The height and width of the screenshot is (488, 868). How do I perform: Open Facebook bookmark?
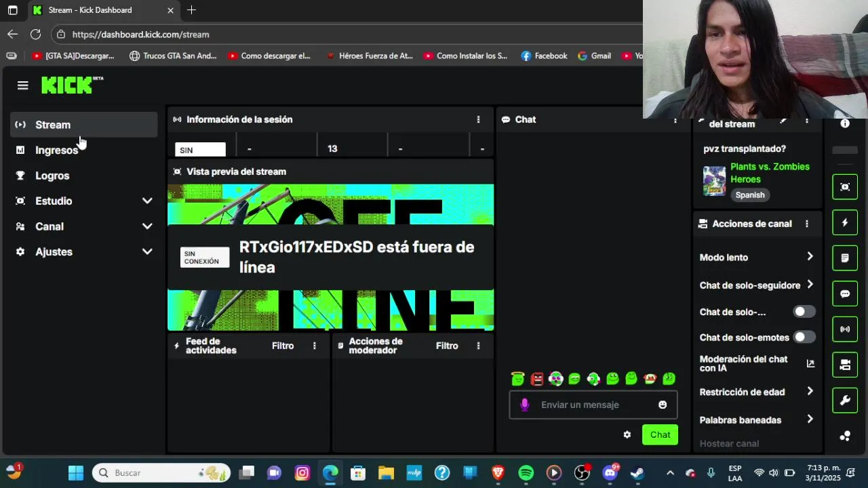pyautogui.click(x=545, y=56)
